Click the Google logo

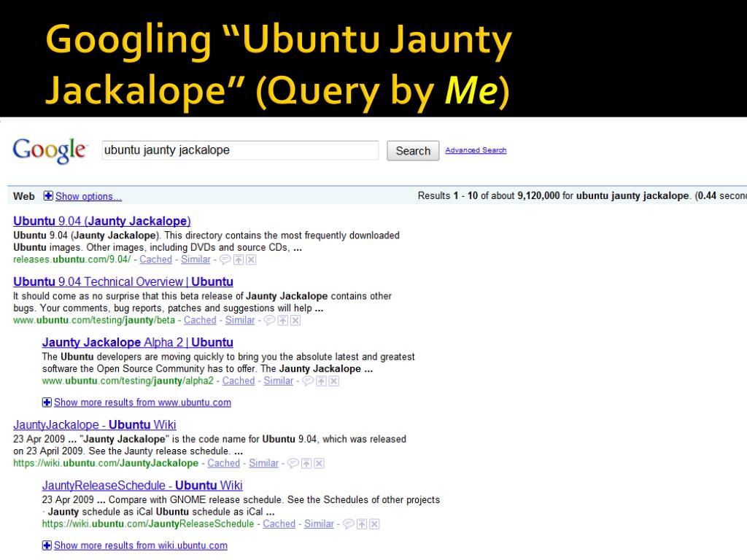tap(50, 150)
